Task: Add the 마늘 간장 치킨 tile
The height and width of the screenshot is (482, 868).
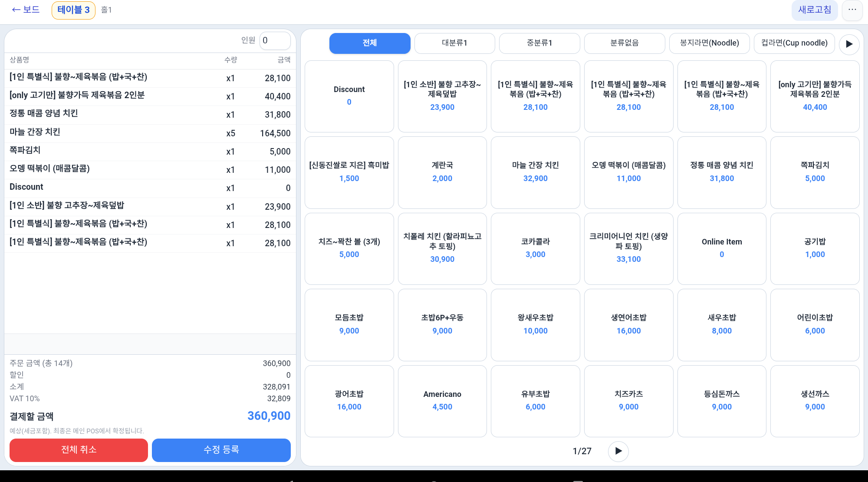Action: point(535,172)
